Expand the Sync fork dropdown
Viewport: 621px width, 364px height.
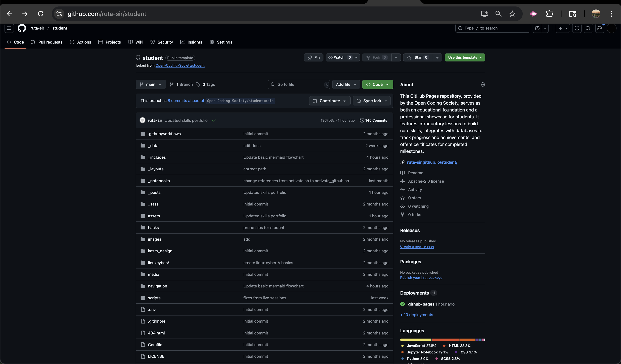tap(372, 101)
